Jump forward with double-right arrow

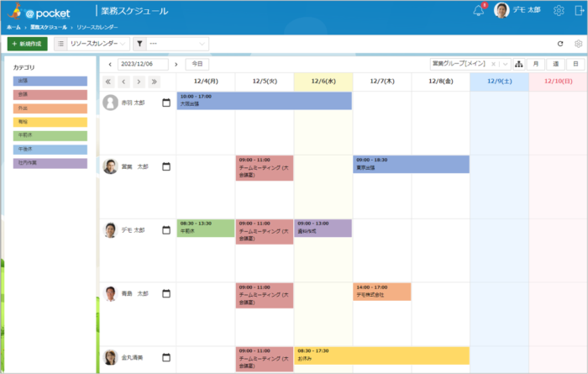pyautogui.click(x=154, y=82)
